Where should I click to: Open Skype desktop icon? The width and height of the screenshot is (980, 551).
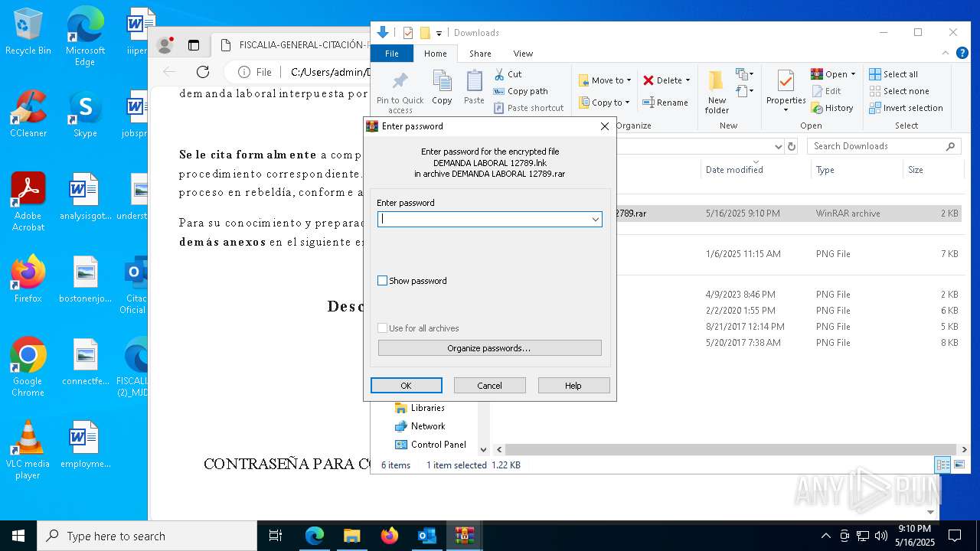[x=85, y=114]
